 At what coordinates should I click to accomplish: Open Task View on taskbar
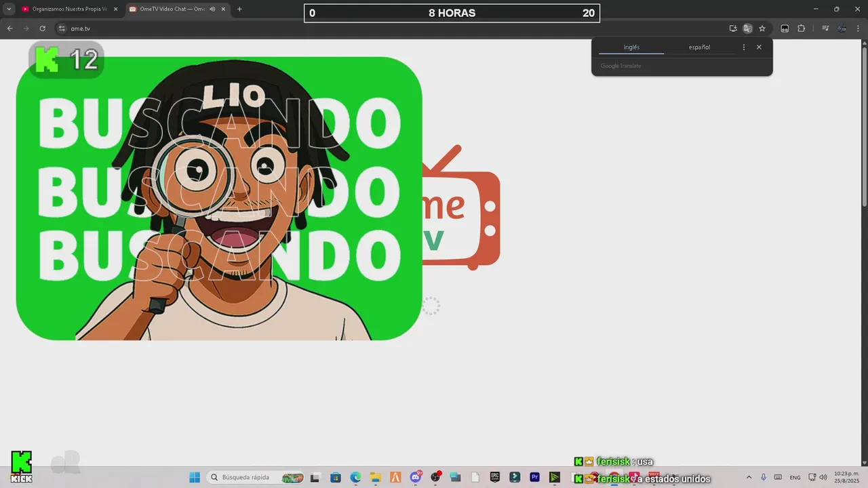315,477
